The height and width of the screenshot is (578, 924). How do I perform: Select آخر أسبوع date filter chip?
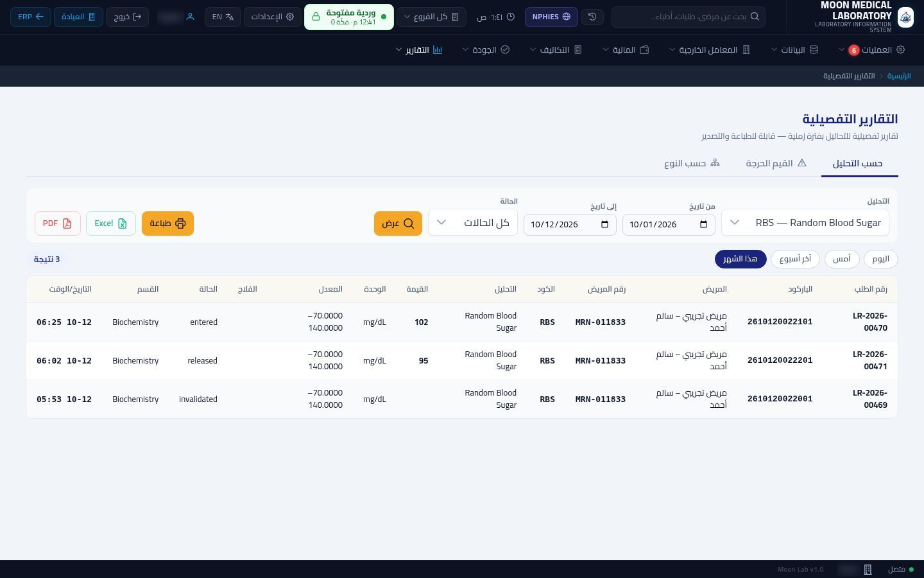click(795, 259)
